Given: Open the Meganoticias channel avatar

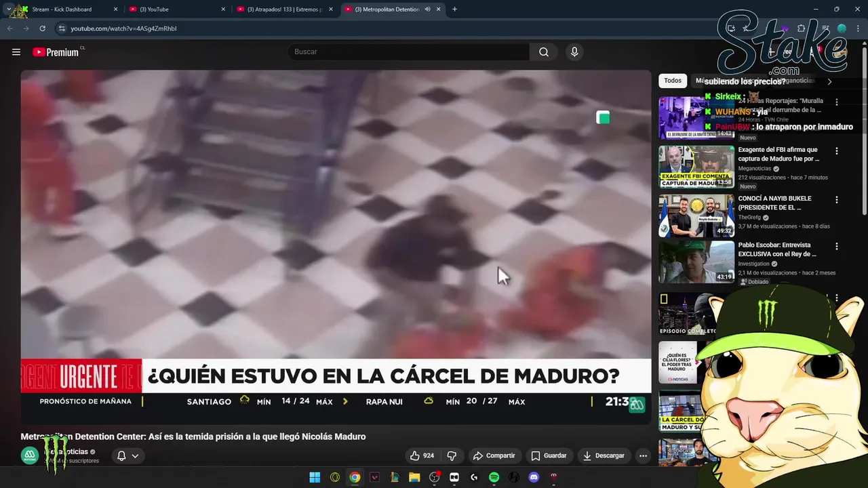Looking at the screenshot, I should pos(29,456).
